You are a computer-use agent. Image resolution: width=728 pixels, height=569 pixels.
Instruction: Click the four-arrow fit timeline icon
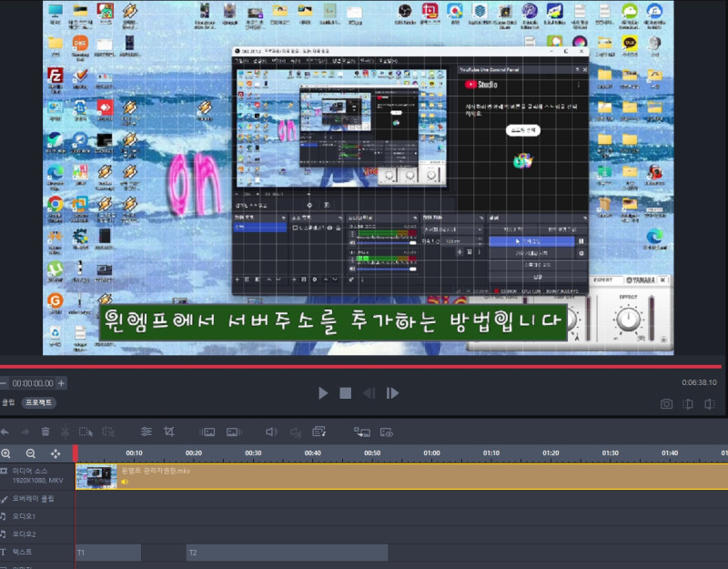[x=56, y=453]
